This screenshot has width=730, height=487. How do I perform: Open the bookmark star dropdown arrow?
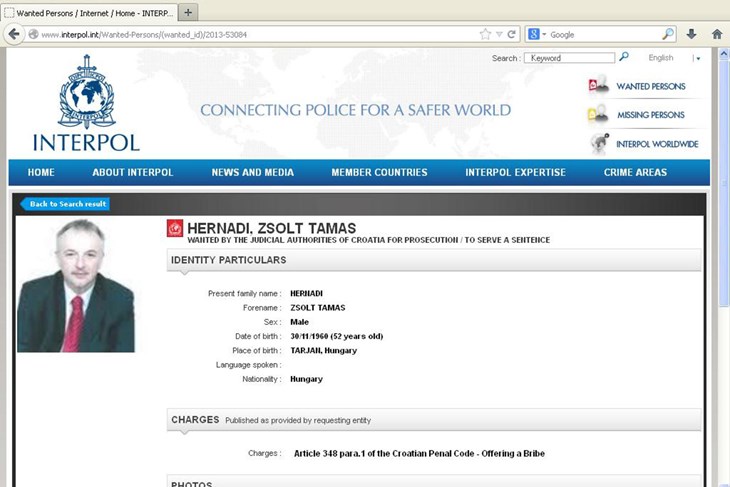(499, 34)
